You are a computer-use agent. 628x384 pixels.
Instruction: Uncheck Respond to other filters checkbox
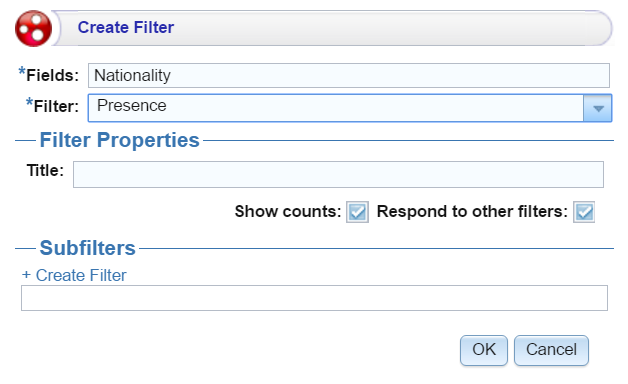[584, 212]
